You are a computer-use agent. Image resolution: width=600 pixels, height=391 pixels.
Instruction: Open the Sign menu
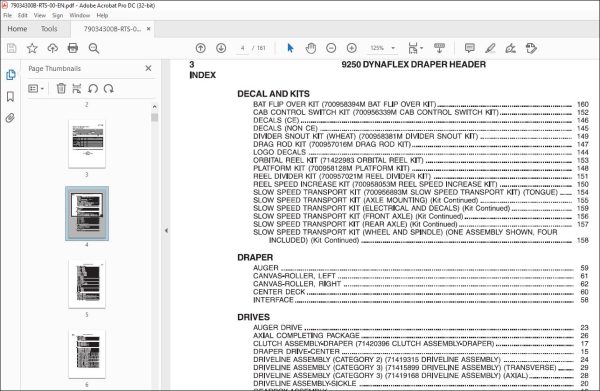[57, 15]
